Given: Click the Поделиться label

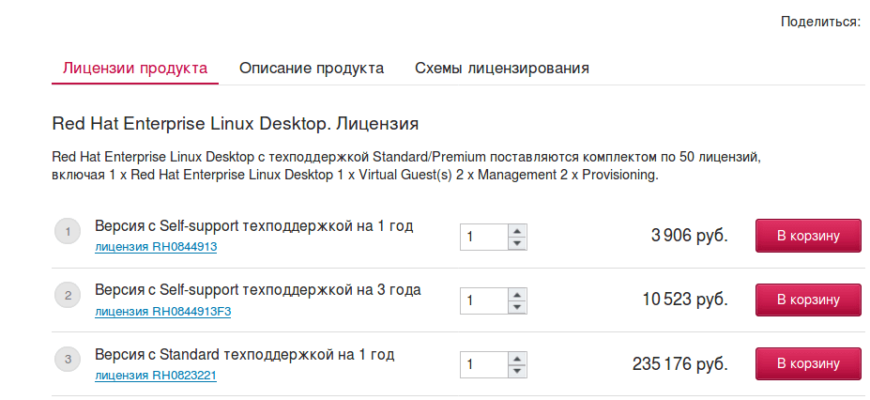Looking at the screenshot, I should tap(821, 22).
